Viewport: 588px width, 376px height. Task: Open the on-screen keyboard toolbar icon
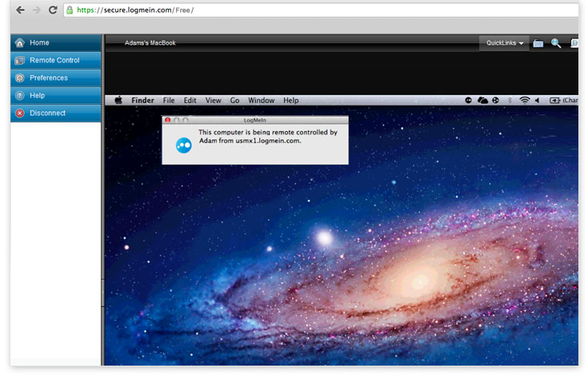click(538, 43)
